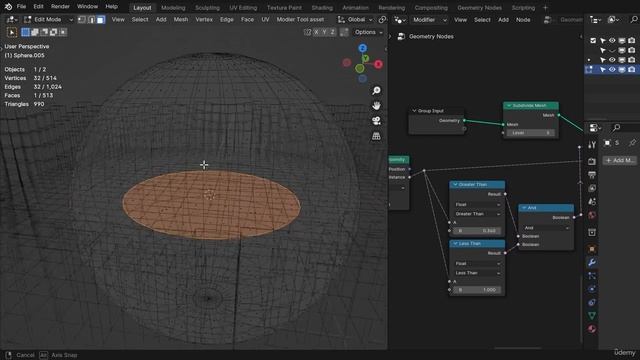The width and height of the screenshot is (640, 360).
Task: Open the Edit menu
Action: pos(38,7)
